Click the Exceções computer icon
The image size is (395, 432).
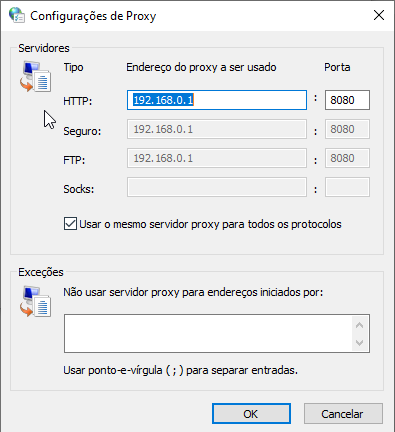[x=35, y=301]
